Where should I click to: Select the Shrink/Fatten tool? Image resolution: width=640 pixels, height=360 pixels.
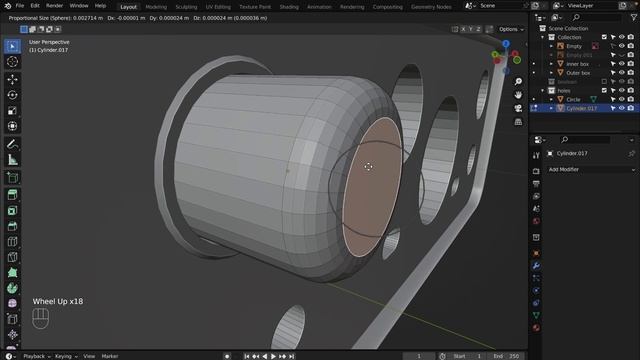(x=12, y=335)
